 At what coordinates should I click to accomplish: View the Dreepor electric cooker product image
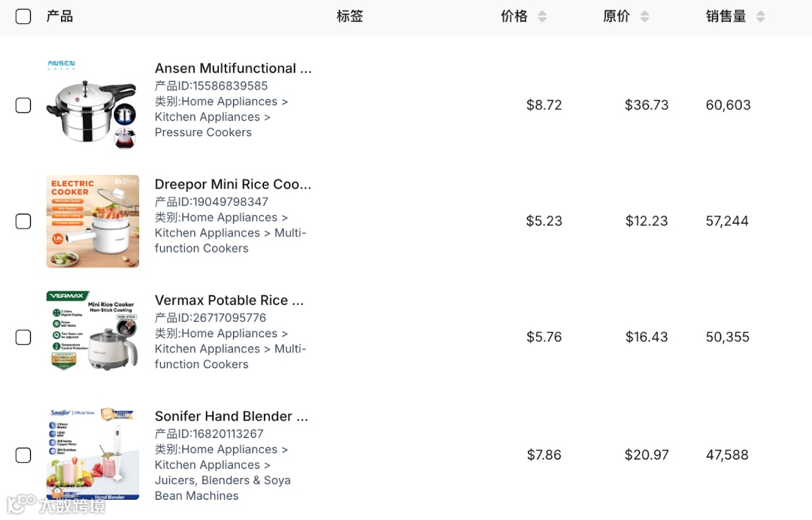(x=92, y=221)
